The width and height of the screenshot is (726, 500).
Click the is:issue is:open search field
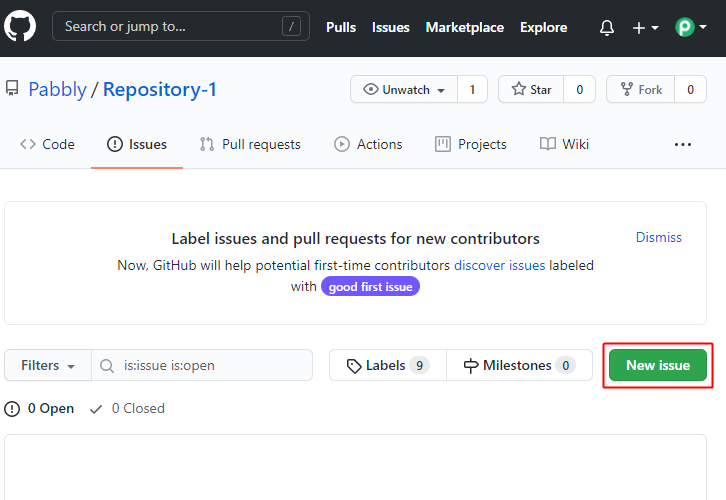coord(202,365)
